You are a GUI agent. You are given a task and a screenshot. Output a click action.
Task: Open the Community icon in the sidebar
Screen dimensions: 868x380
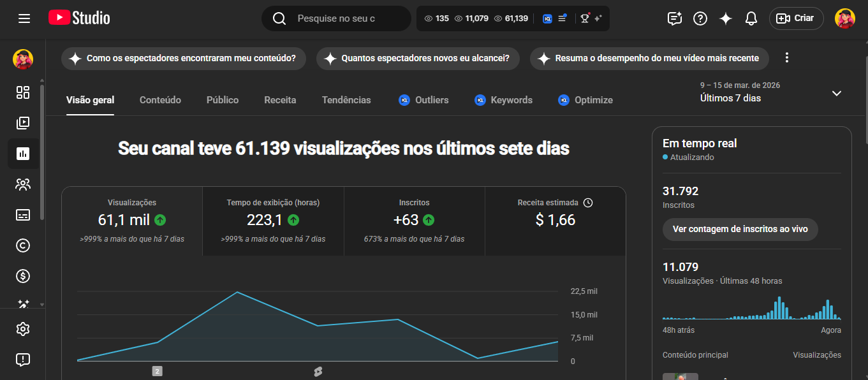coord(23,184)
